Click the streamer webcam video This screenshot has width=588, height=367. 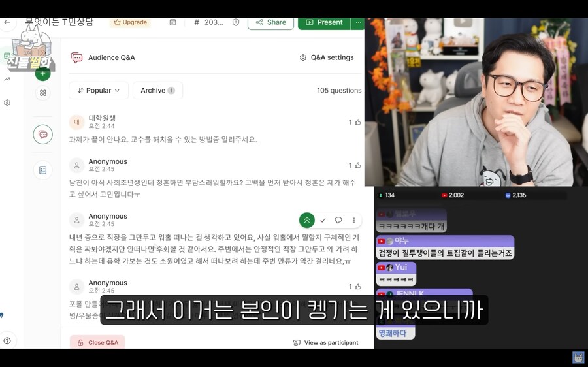tap(476, 102)
